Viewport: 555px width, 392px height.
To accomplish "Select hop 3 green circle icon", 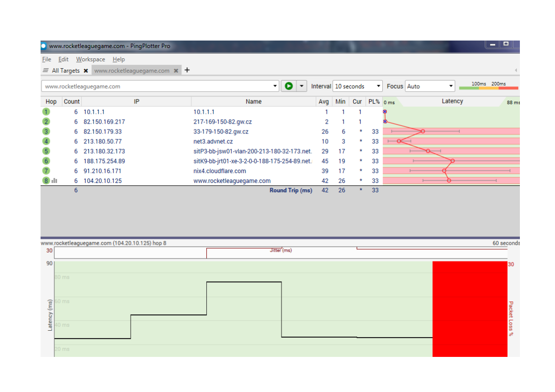I will coord(46,131).
